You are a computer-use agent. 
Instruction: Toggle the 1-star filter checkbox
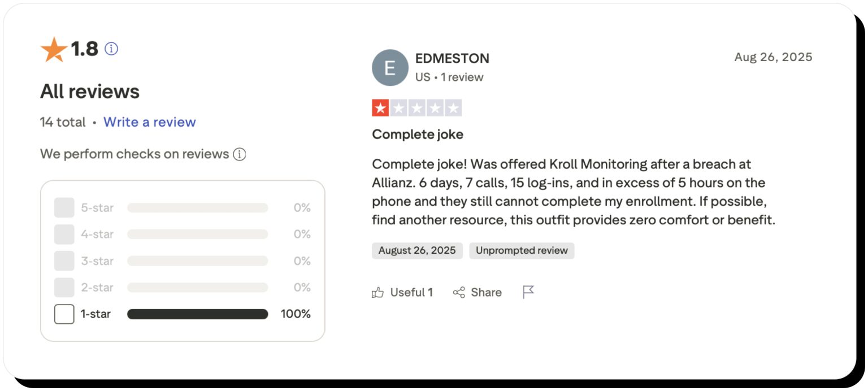(64, 314)
